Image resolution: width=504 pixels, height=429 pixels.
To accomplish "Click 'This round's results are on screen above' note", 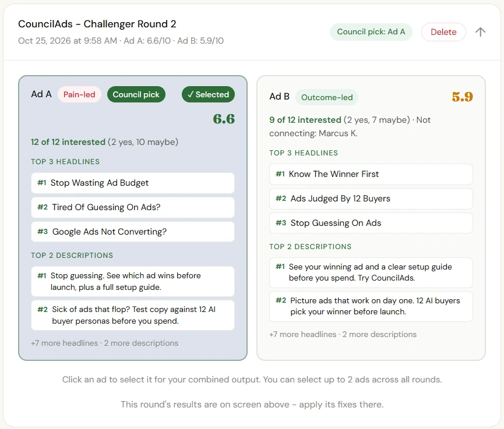I will coord(252,405).
